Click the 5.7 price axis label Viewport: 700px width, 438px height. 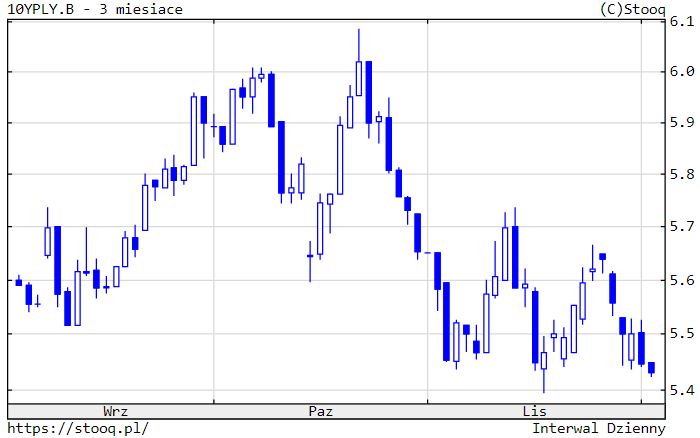[x=681, y=227]
